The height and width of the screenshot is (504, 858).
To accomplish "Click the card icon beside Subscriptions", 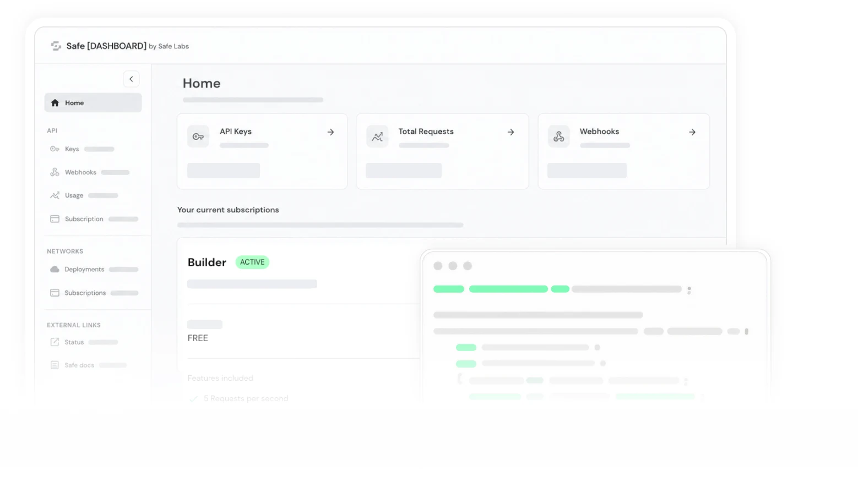I will (x=55, y=293).
